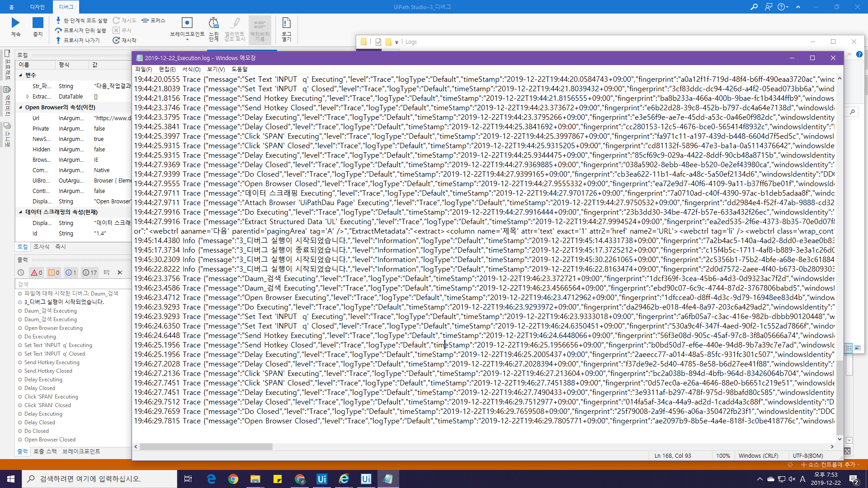Click the 계속 (Continue) play icon
Screen dimensions: 868x488
pyautogui.click(x=15, y=23)
